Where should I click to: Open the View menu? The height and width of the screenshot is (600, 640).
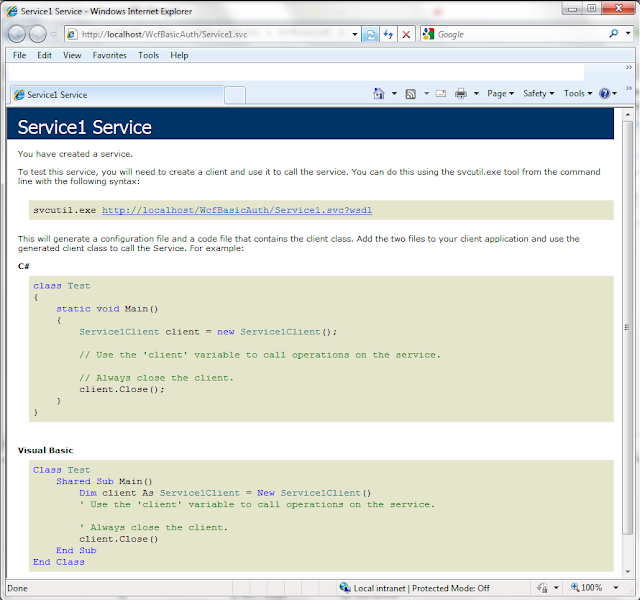point(72,55)
